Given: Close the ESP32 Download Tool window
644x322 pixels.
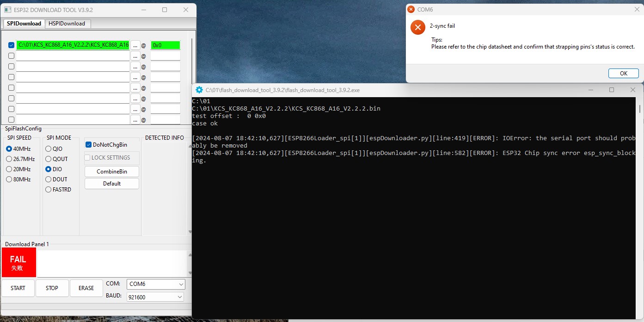Looking at the screenshot, I should (186, 10).
